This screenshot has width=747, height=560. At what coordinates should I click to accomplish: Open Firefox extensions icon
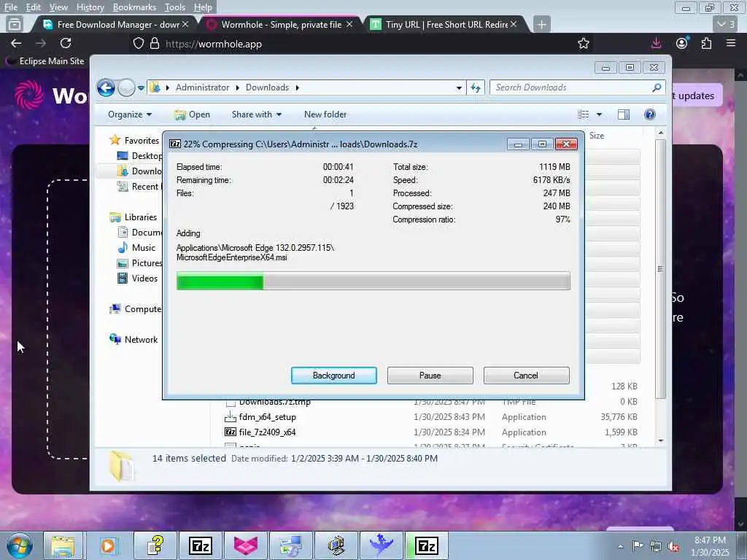[706, 43]
